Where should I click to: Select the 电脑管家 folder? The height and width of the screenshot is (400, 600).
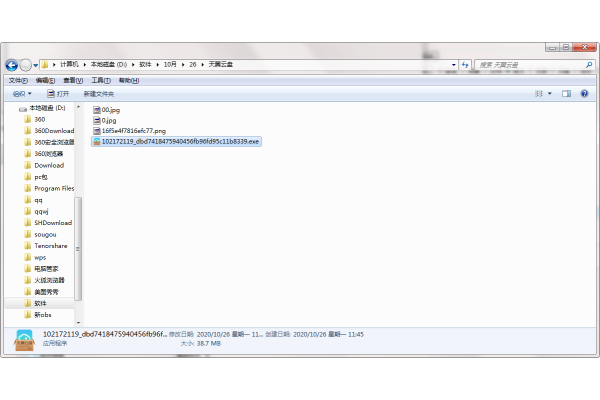41,269
